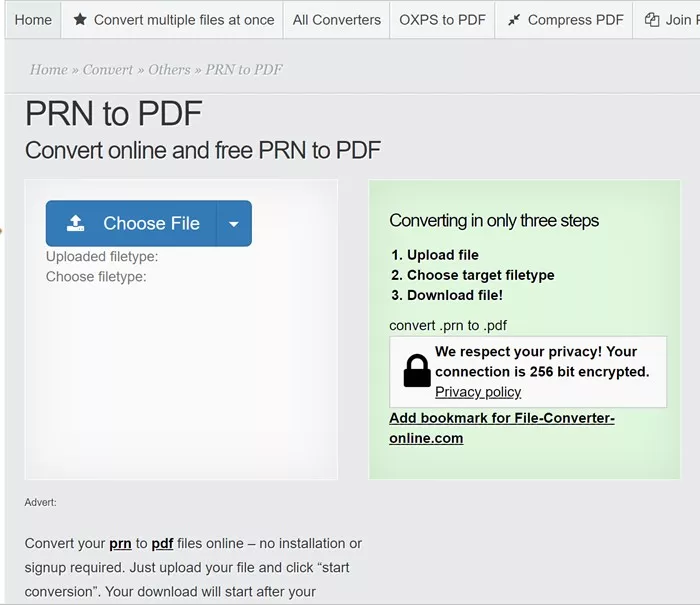This screenshot has height=605, width=700.
Task: Open the Home navigation tab
Action: 33,20
